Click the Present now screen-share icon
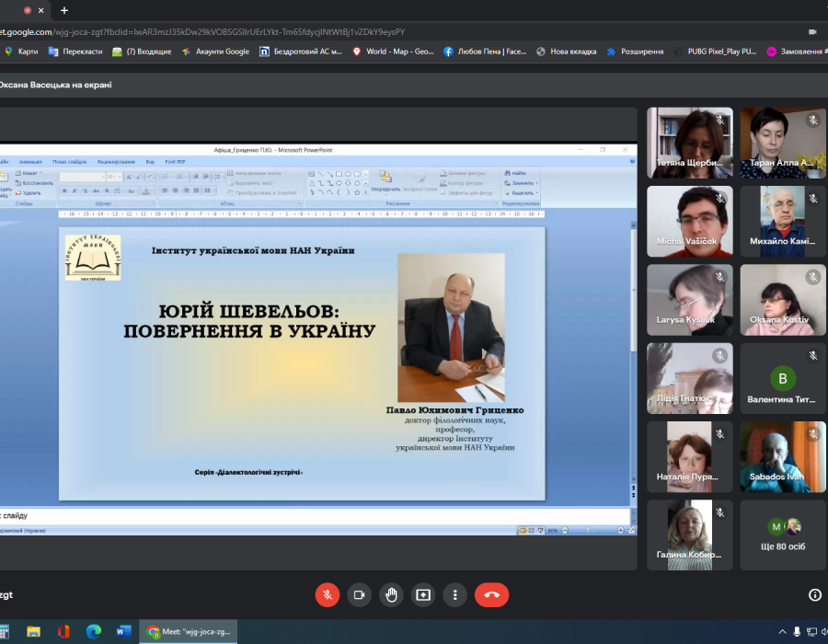This screenshot has height=644, width=828. pyautogui.click(x=423, y=595)
